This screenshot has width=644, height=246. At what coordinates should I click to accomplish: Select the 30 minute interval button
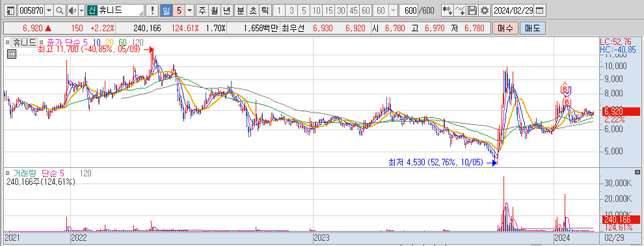[x=341, y=10]
